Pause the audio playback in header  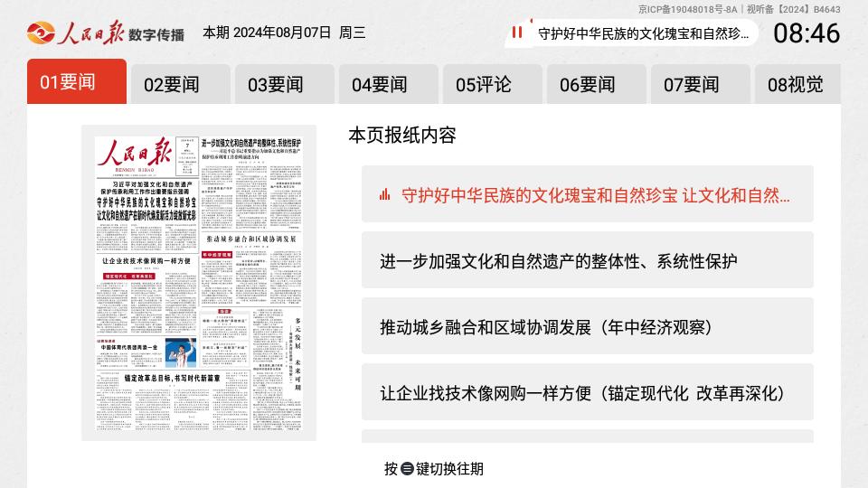517,33
